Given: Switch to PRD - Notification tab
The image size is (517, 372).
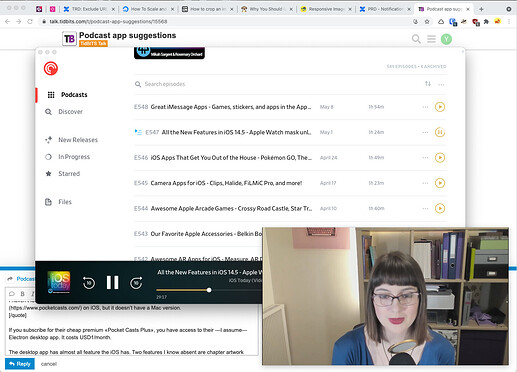Looking at the screenshot, I should pyautogui.click(x=385, y=9).
